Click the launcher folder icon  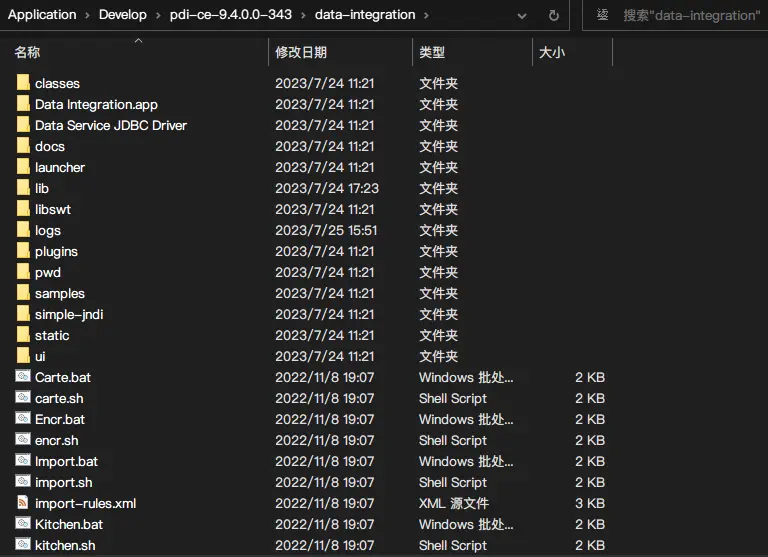[23, 167]
